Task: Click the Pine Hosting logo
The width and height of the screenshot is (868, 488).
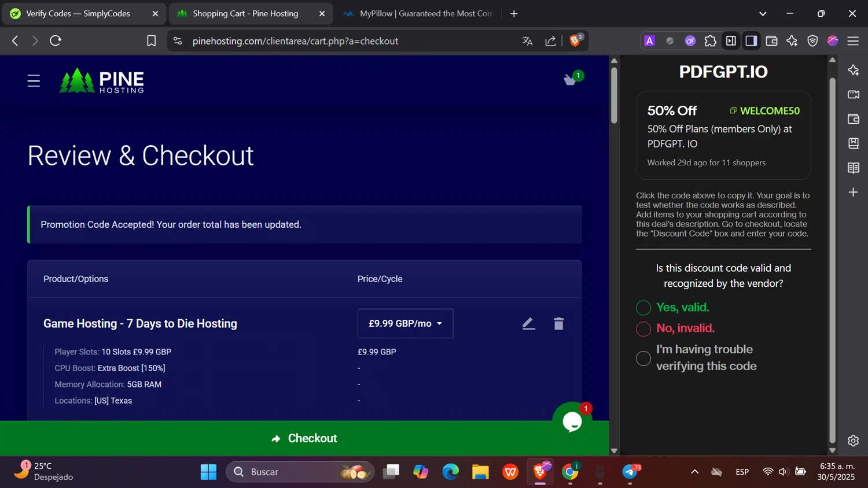Action: click(x=102, y=80)
